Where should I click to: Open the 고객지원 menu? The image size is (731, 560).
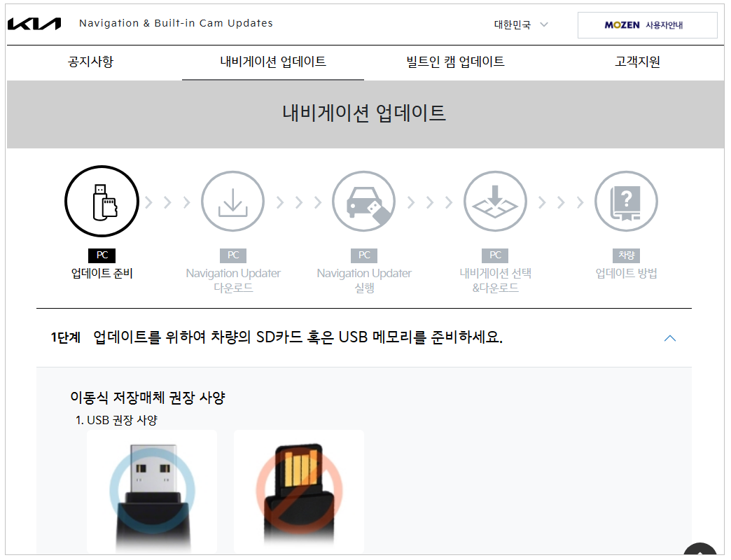click(637, 62)
